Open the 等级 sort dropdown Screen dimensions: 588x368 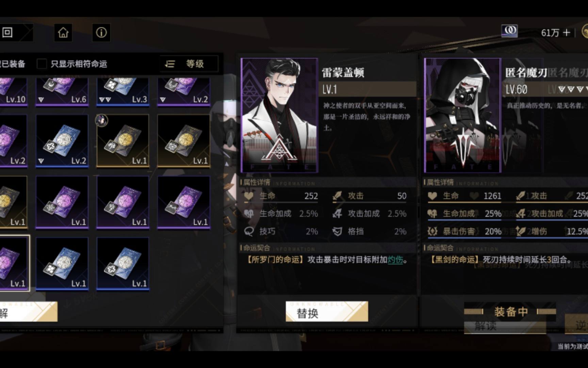click(x=189, y=64)
